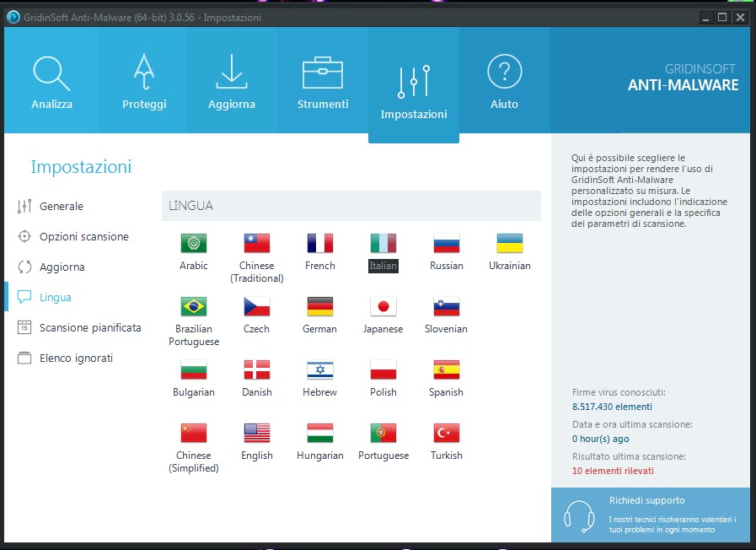Click the GridinSoft Anti-Malware logo text
Image resolution: width=756 pixels, height=550 pixels.
pos(683,78)
